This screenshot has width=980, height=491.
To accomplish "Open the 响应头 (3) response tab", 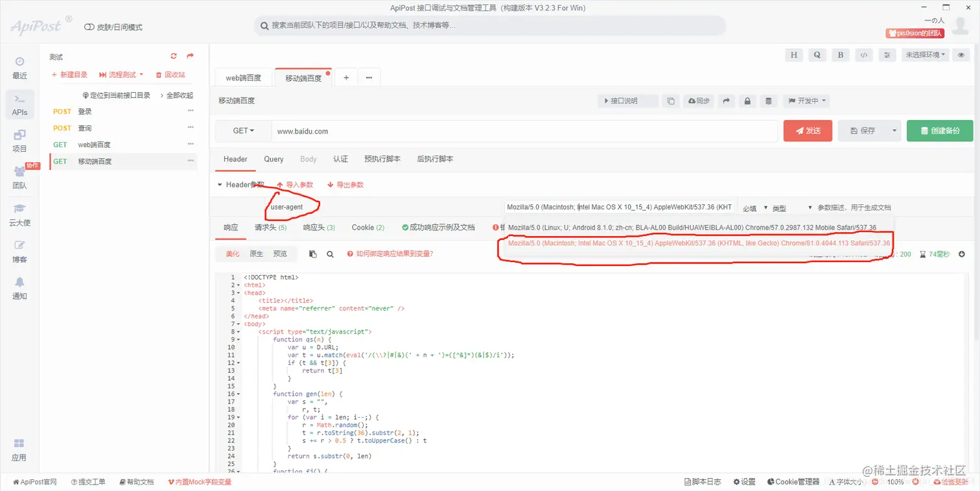I will pyautogui.click(x=319, y=228).
